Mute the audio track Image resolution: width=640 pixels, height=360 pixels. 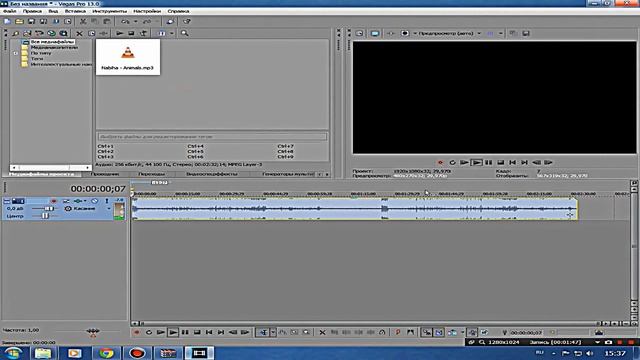click(95, 201)
